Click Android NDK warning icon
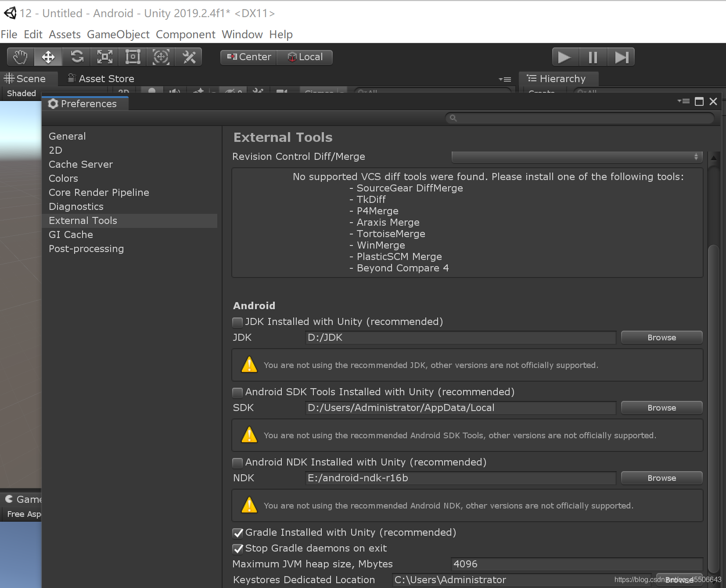726x588 pixels. (x=249, y=505)
